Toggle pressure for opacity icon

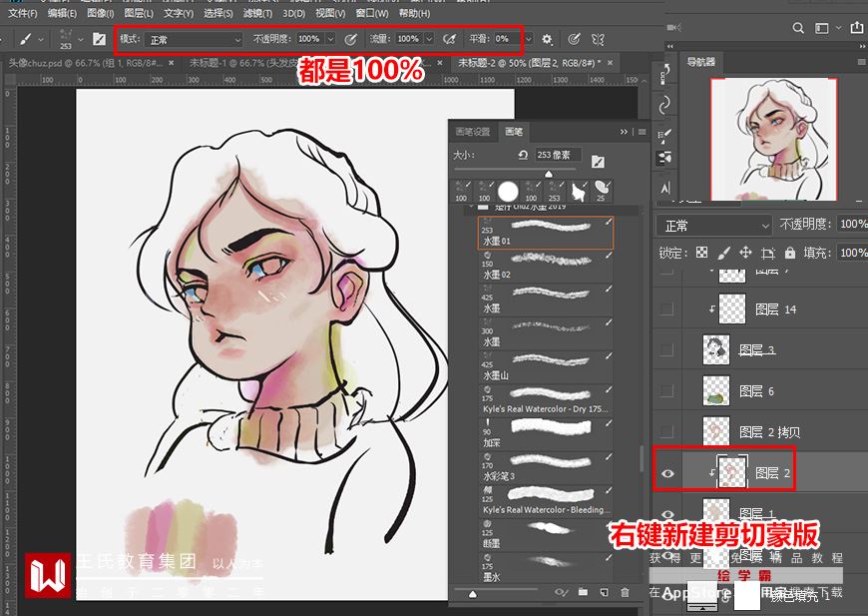(x=350, y=39)
